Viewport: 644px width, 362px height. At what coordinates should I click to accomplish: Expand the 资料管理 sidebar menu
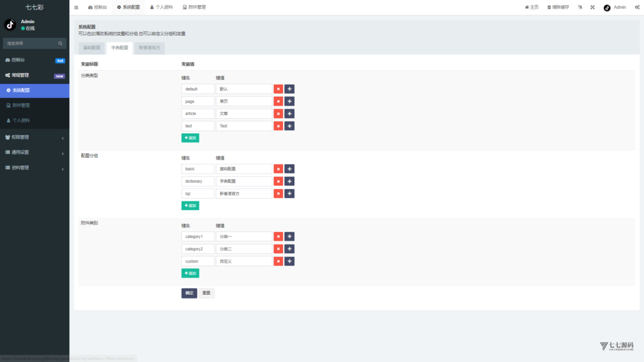[35, 168]
